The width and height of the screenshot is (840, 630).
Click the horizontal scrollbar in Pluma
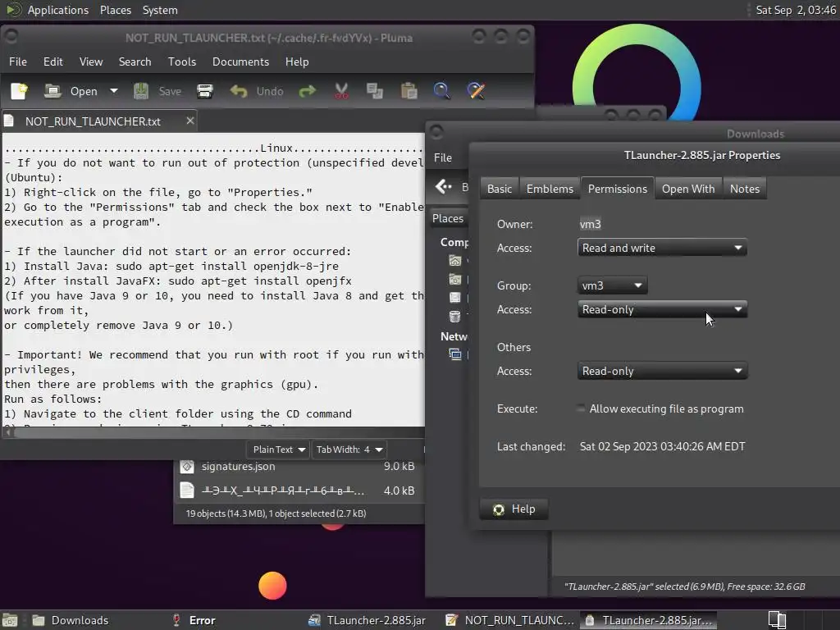coord(214,431)
